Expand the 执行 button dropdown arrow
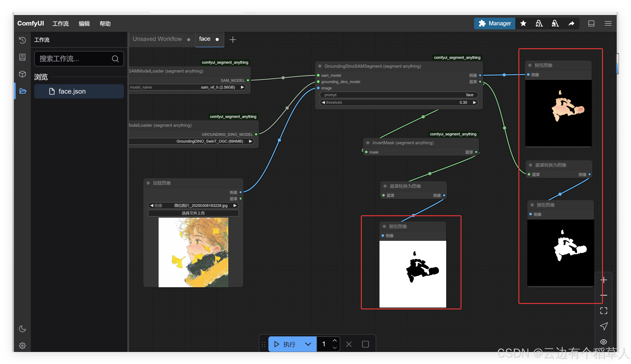Screen dimensions: 631x364 (308, 344)
